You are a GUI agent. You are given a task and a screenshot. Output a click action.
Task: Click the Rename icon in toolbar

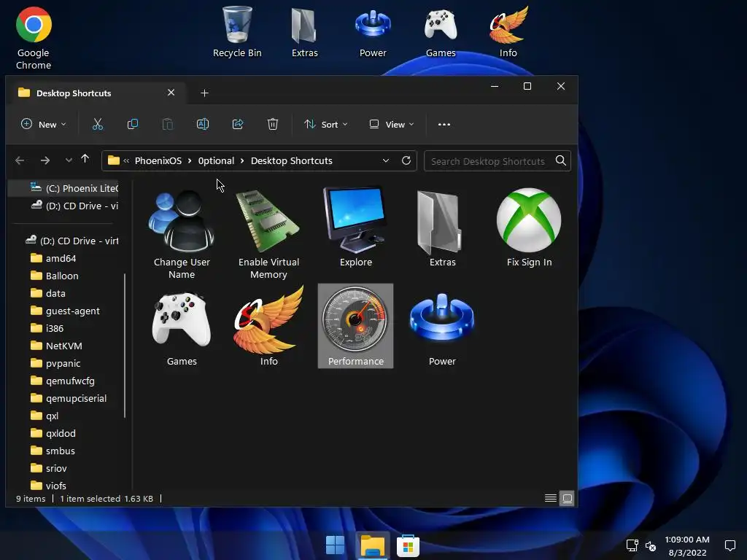point(203,124)
